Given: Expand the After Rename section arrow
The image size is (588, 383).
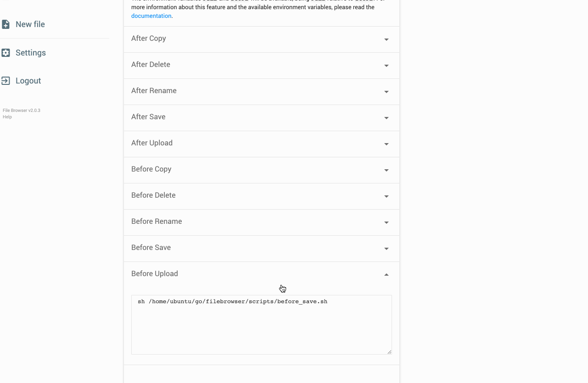Looking at the screenshot, I should pyautogui.click(x=386, y=92).
